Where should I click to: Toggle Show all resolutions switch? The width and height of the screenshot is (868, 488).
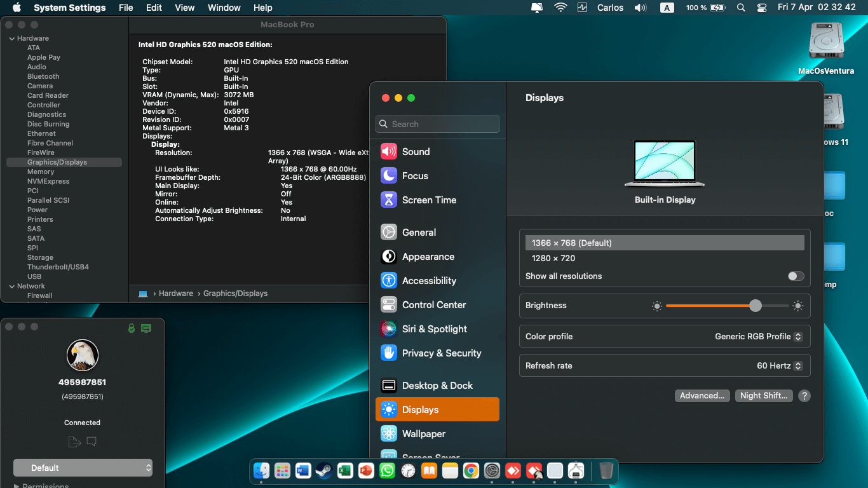[796, 276]
